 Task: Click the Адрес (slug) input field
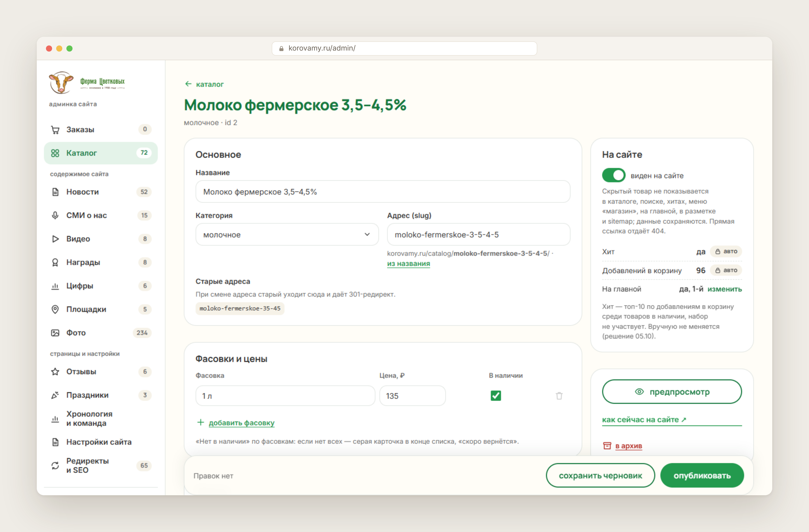(478, 234)
